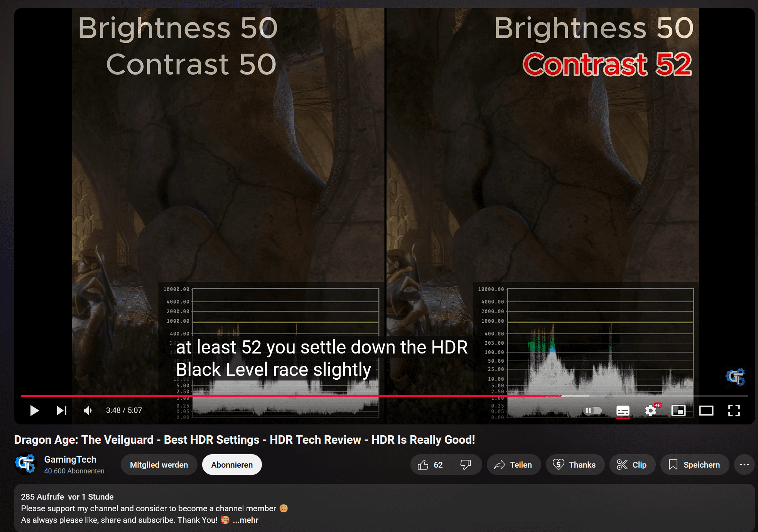
Task: Dislike the video with thumbs down
Action: click(x=466, y=465)
